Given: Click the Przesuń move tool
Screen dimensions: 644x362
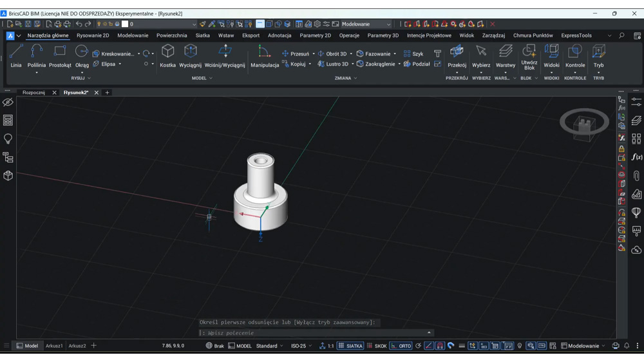Looking at the screenshot, I should [x=296, y=54].
